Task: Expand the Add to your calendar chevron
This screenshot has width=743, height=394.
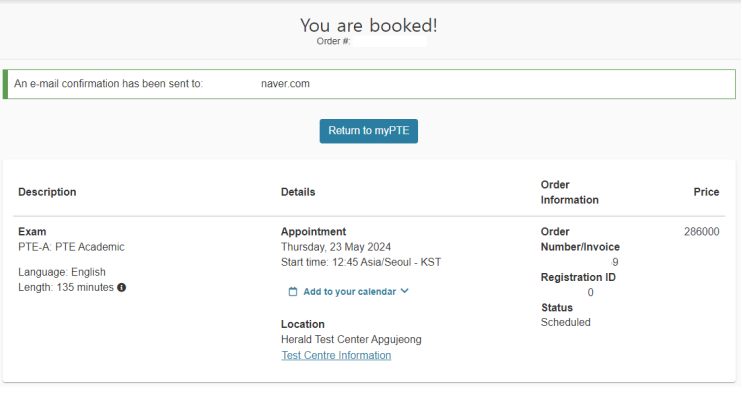Action: pos(405,291)
